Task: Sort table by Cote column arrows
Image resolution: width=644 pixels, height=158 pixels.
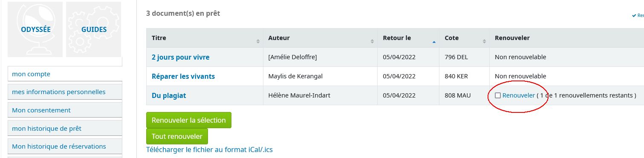Action: point(485,41)
